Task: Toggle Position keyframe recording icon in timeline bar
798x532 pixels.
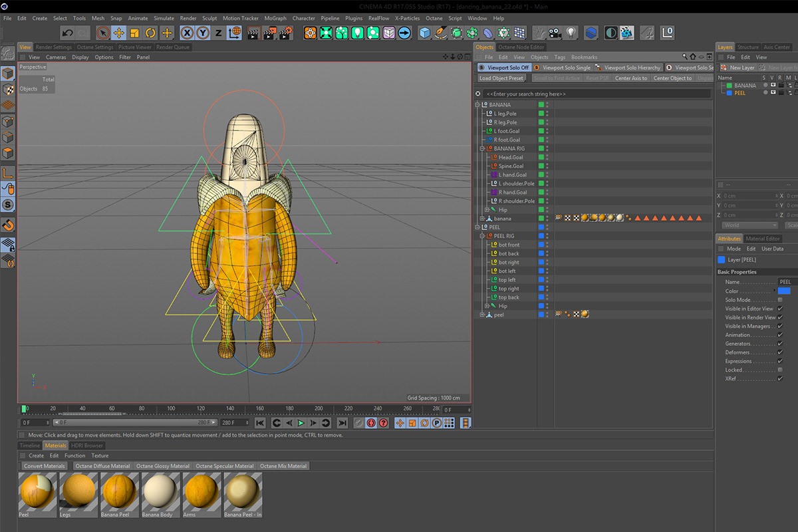Action: click(x=400, y=423)
